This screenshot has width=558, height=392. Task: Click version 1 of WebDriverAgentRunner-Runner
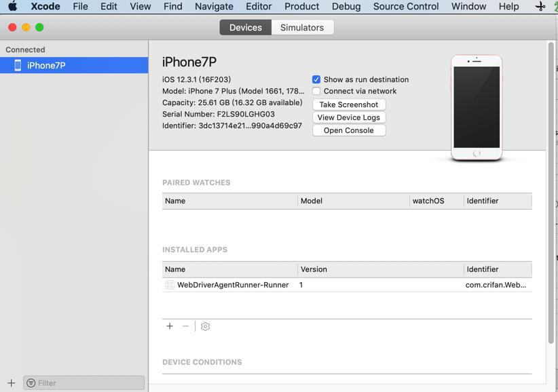[301, 285]
